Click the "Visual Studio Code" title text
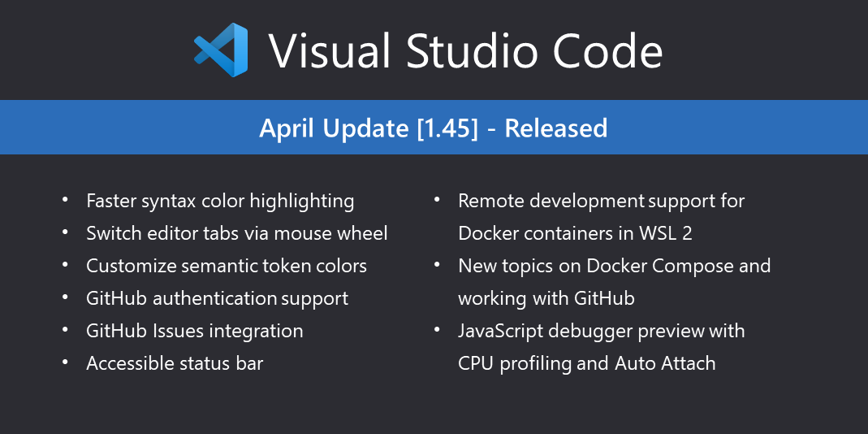The height and width of the screenshot is (434, 868). [x=466, y=50]
